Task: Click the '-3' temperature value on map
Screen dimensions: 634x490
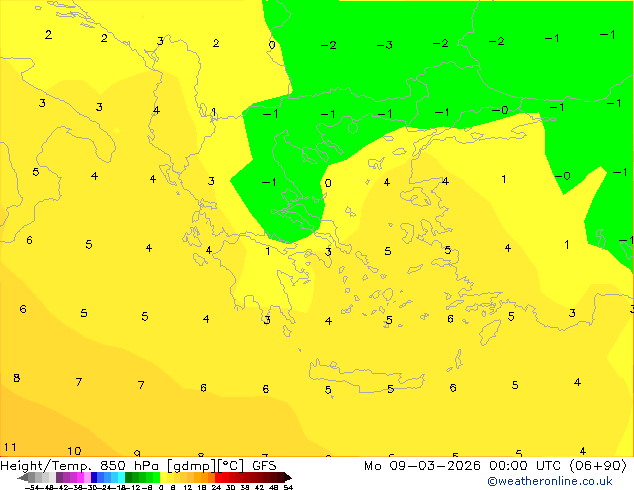Action: click(x=385, y=45)
